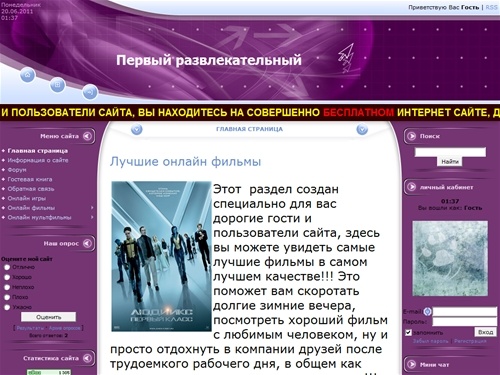Screen dimensions: 500x375
Task: Click the E-mail input field
Action: 464,312
